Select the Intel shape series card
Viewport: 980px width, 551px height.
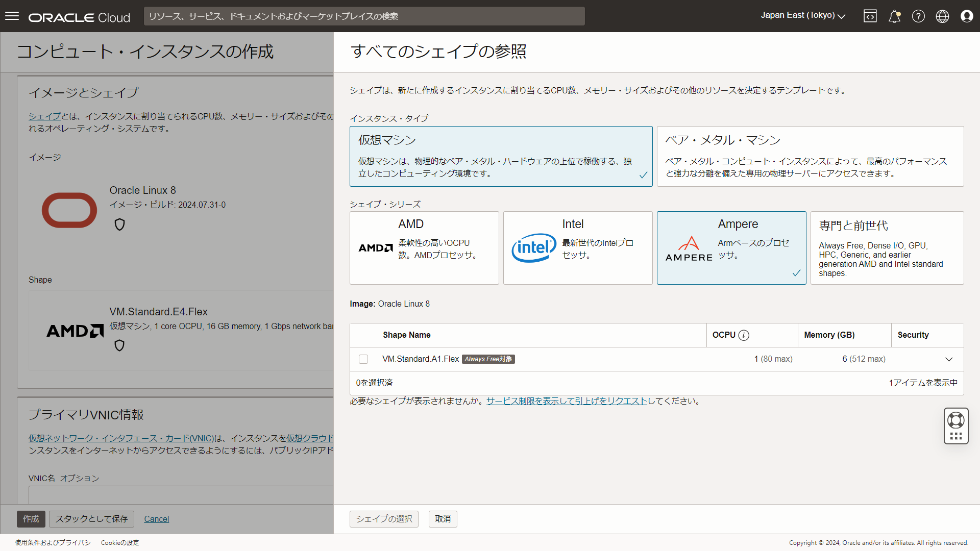pos(577,248)
